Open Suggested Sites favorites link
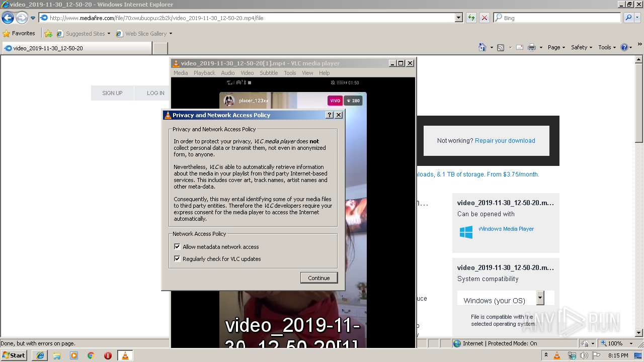The height and width of the screenshot is (362, 644). (84, 34)
